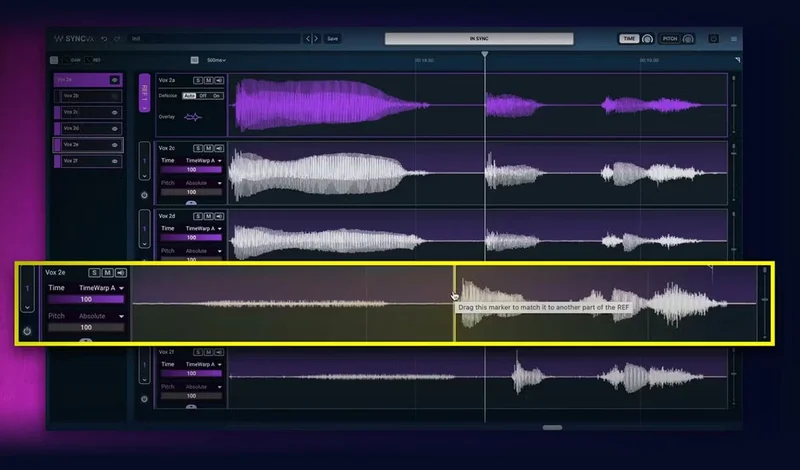Solo the Vox 2d track

point(198,216)
